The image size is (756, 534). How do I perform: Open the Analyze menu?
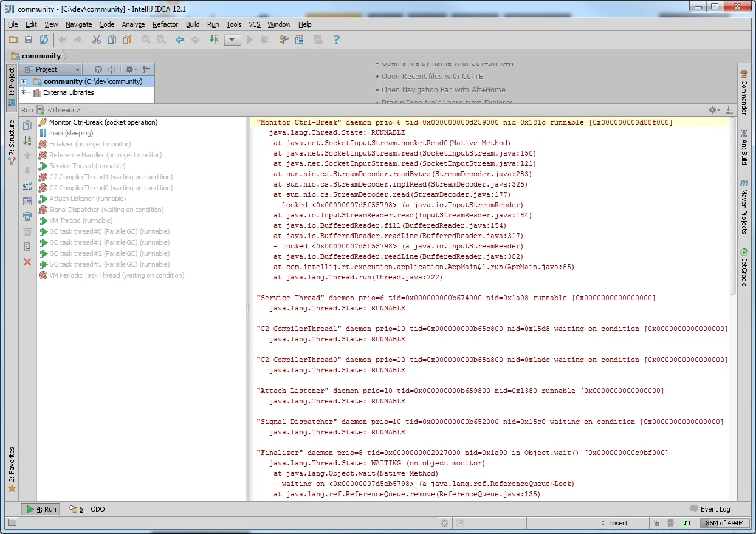pos(133,24)
